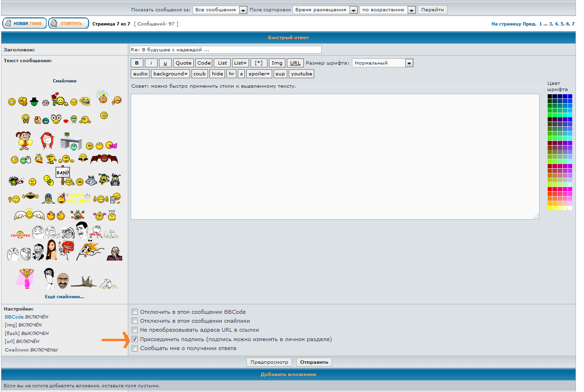
Task: Click inside the message text area
Action: [x=334, y=156]
